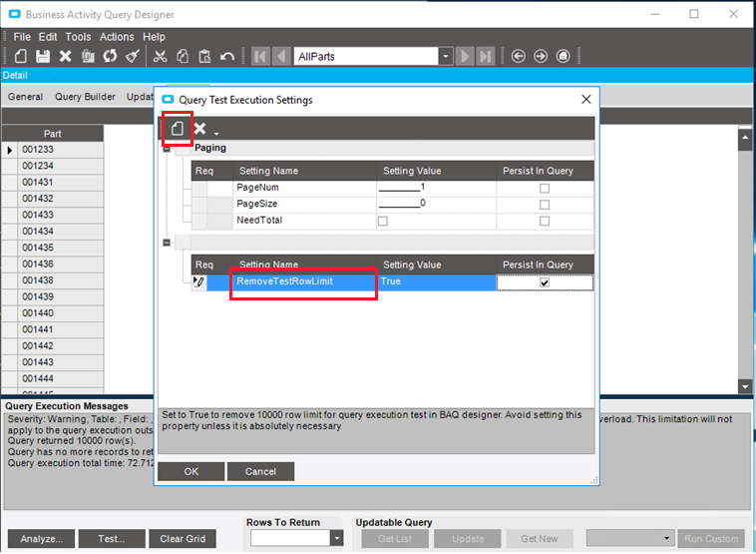Toggle Persist In Query for PageSize
Screen dimensions: 756x554
pyautogui.click(x=545, y=205)
